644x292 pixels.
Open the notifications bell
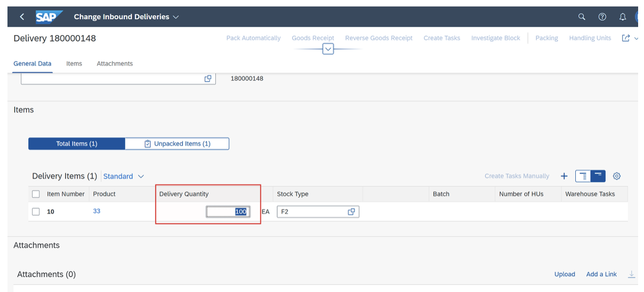[623, 17]
